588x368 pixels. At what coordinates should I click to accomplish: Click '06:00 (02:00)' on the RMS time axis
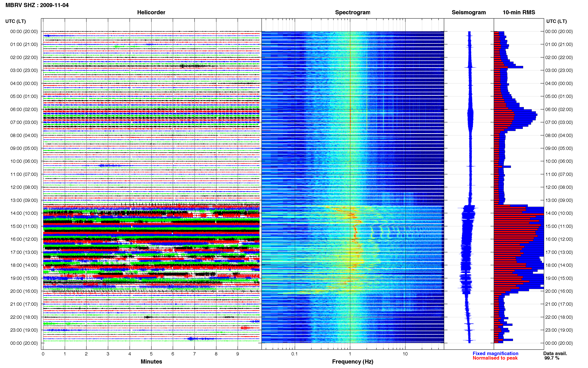[559, 109]
